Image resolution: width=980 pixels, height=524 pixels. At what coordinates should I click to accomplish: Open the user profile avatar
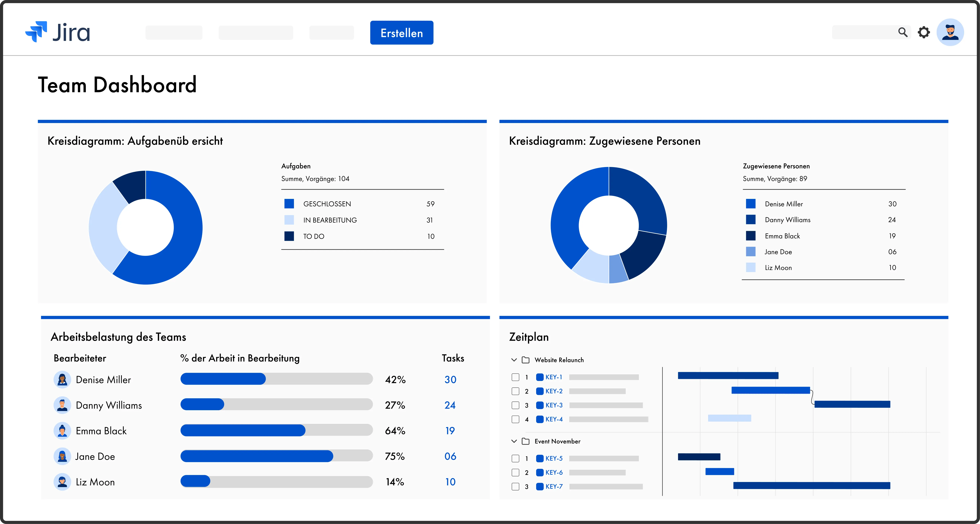pyautogui.click(x=950, y=32)
